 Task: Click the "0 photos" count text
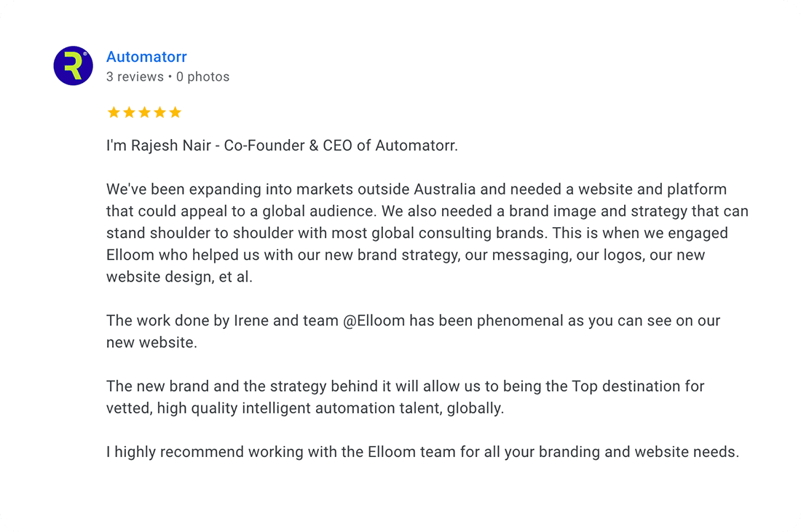(x=202, y=76)
